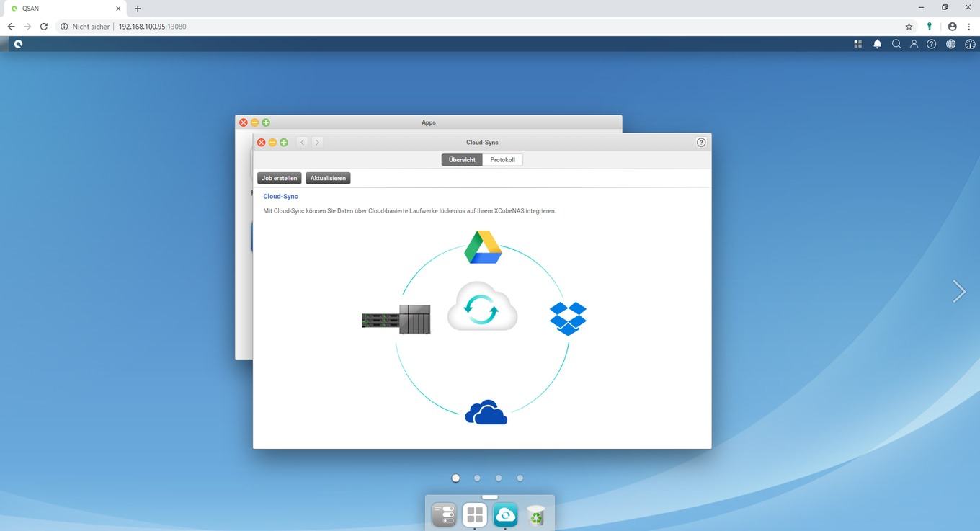Click the Dropbox logo
980x531 pixels.
(x=568, y=318)
